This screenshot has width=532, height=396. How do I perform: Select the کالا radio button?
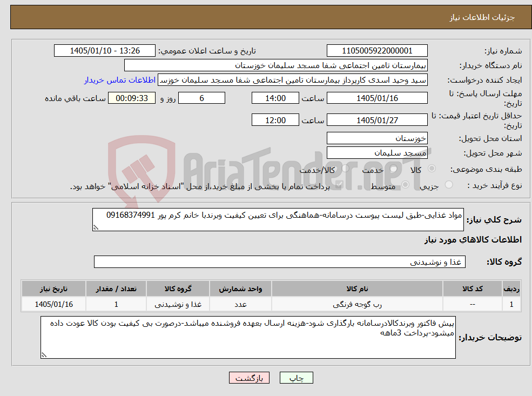coord(432,169)
